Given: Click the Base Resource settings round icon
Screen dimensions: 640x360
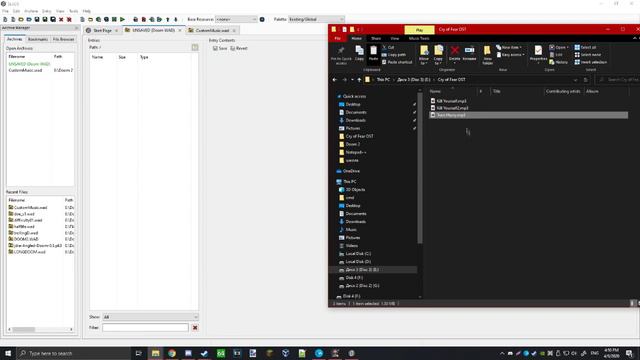Looking at the screenshot, I should point(262,19).
